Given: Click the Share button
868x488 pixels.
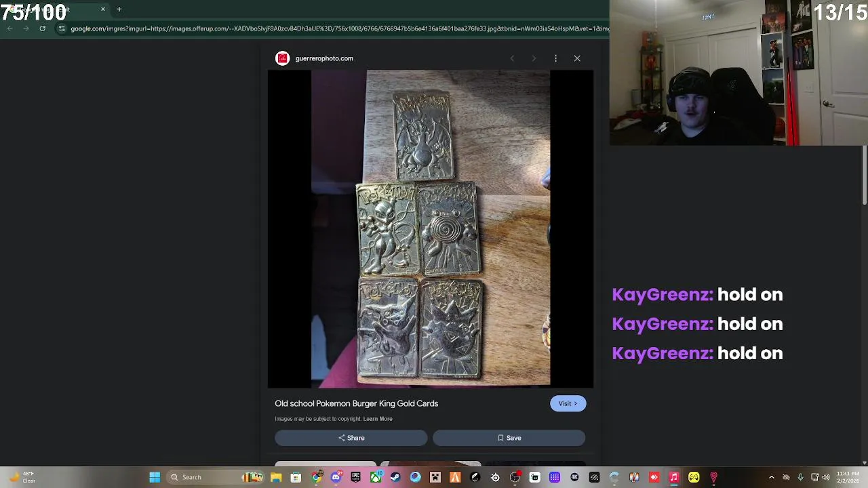Looking at the screenshot, I should 351,438.
